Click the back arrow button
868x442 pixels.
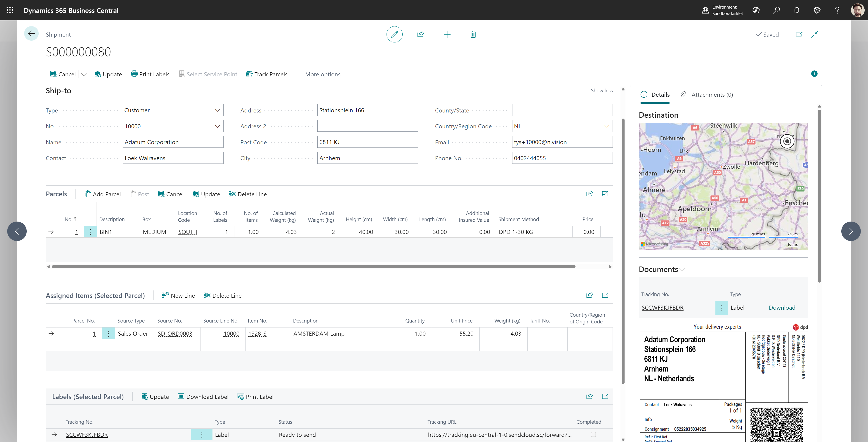click(31, 34)
